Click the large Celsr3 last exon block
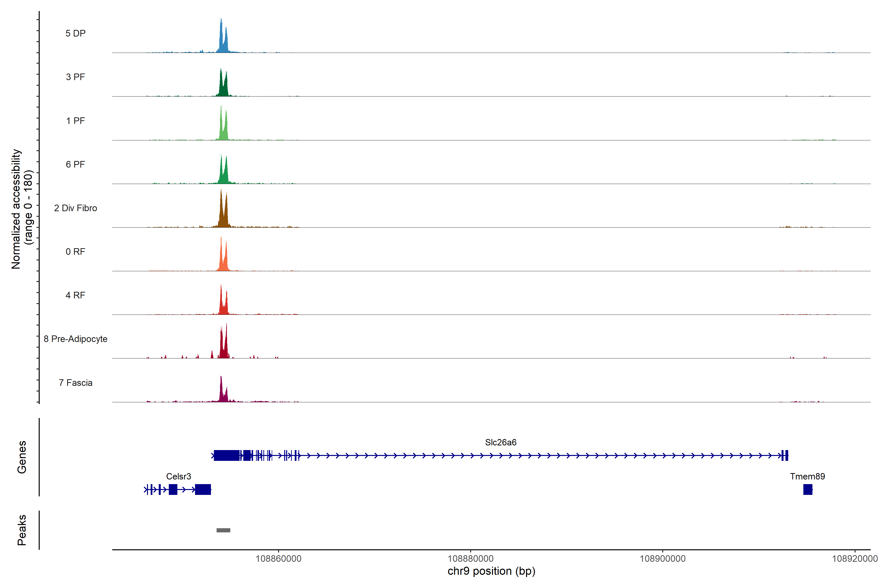 coord(203,489)
